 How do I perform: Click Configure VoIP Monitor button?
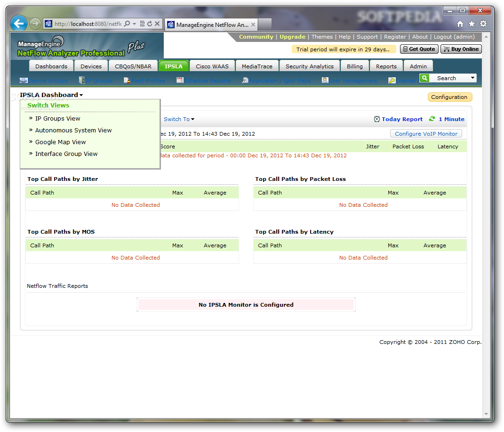[x=426, y=133]
